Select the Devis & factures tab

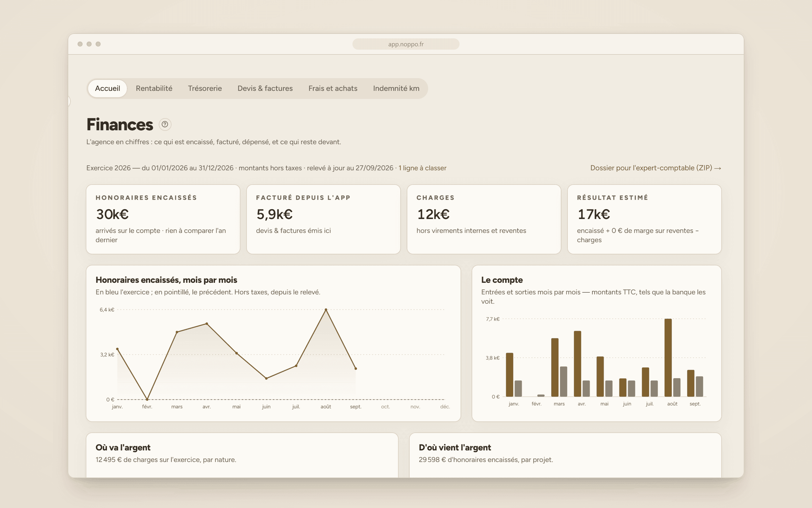(265, 88)
